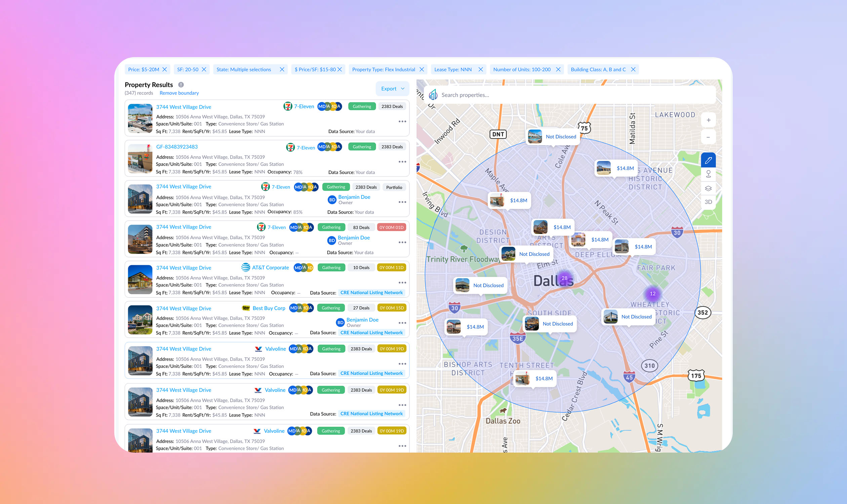Click the Portfolio tag
The width and height of the screenshot is (847, 504).
pos(394,187)
